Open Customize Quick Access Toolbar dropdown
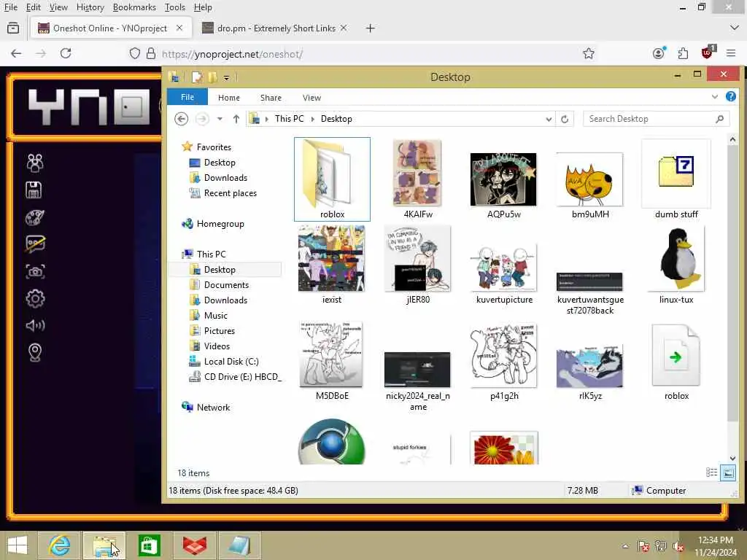This screenshot has height=560, width=747. pos(226,77)
